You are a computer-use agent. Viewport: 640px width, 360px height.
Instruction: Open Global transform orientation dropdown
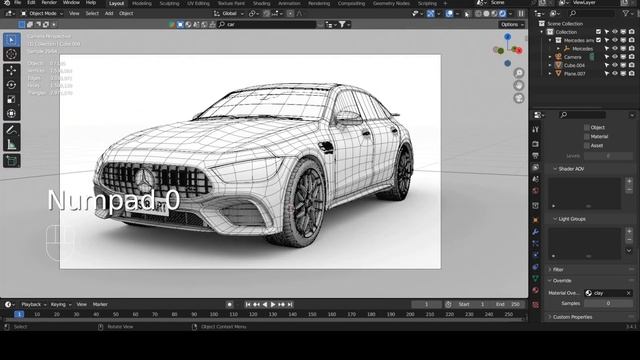click(229, 13)
